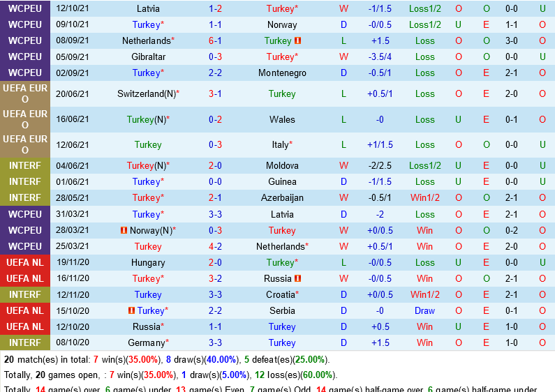Click the Serbia team name
Image resolution: width=555 pixels, height=392 pixels.
click(282, 310)
